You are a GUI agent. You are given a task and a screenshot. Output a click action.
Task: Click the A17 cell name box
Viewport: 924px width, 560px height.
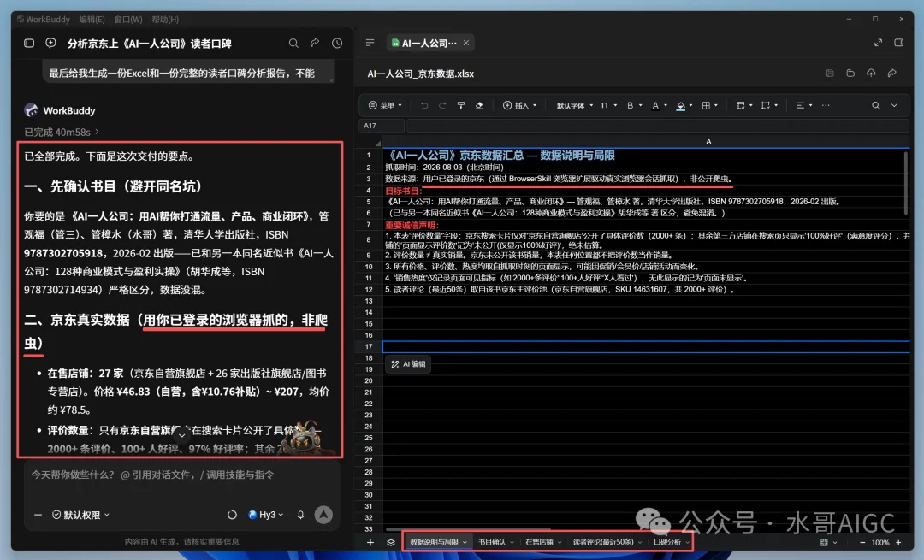tap(382, 126)
